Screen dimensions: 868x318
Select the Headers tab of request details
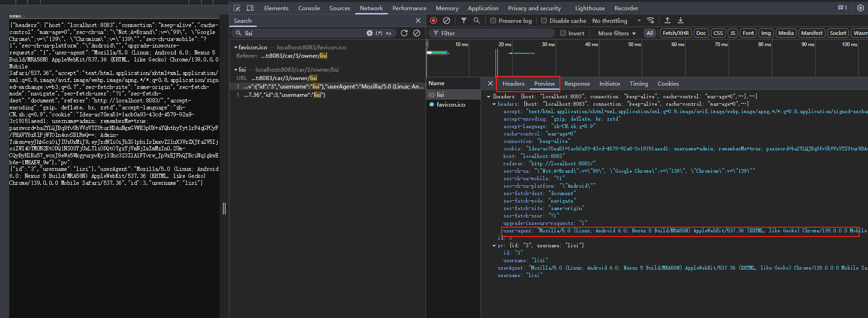pos(513,84)
